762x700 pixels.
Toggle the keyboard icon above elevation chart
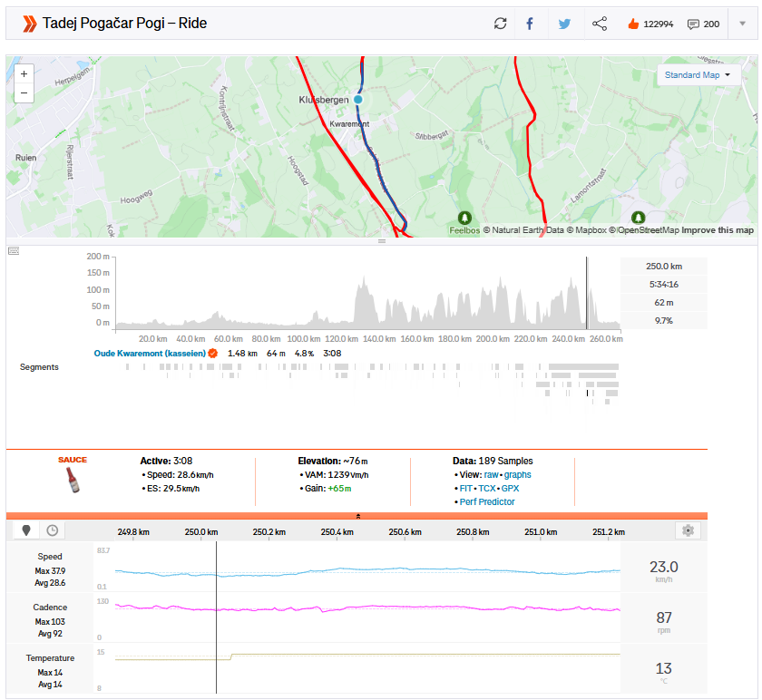click(14, 251)
